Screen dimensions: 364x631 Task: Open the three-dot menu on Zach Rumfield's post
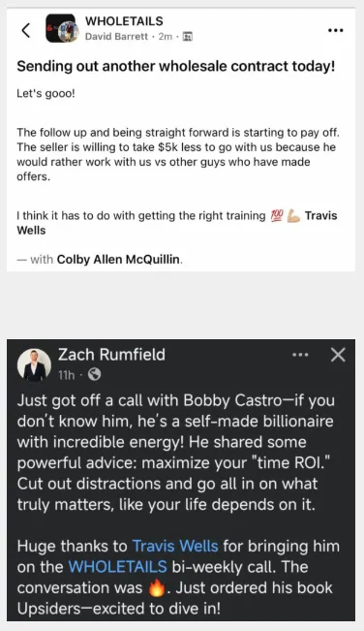point(300,355)
